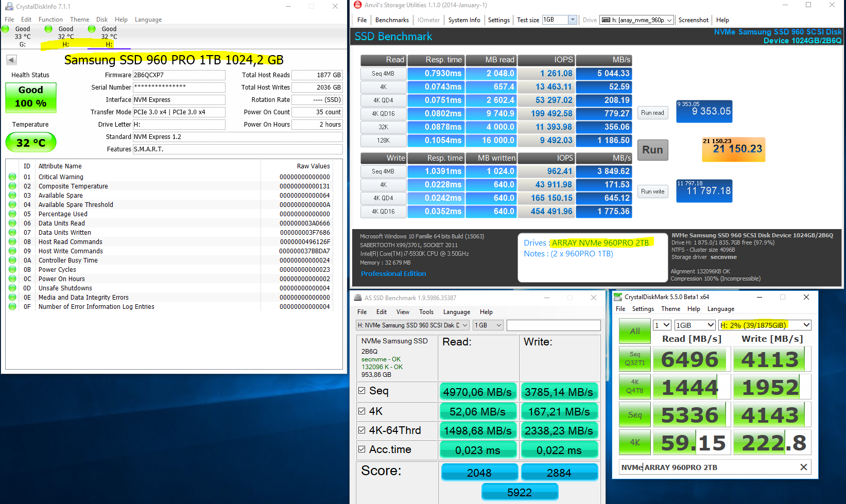The image size is (846, 504).
Task: Open CrystalDiskMark 1GiB size dropdown
Action: 695,325
